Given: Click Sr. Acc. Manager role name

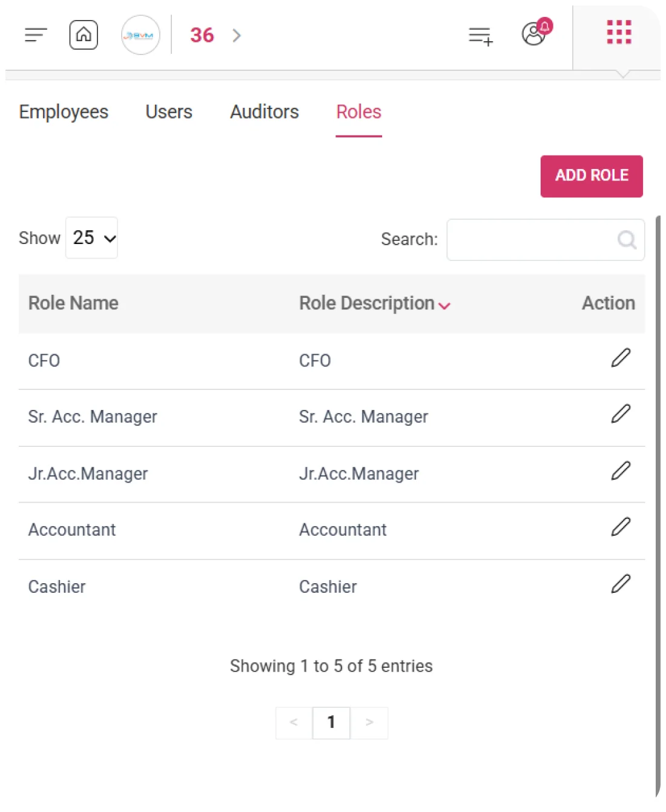Looking at the screenshot, I should tap(93, 417).
